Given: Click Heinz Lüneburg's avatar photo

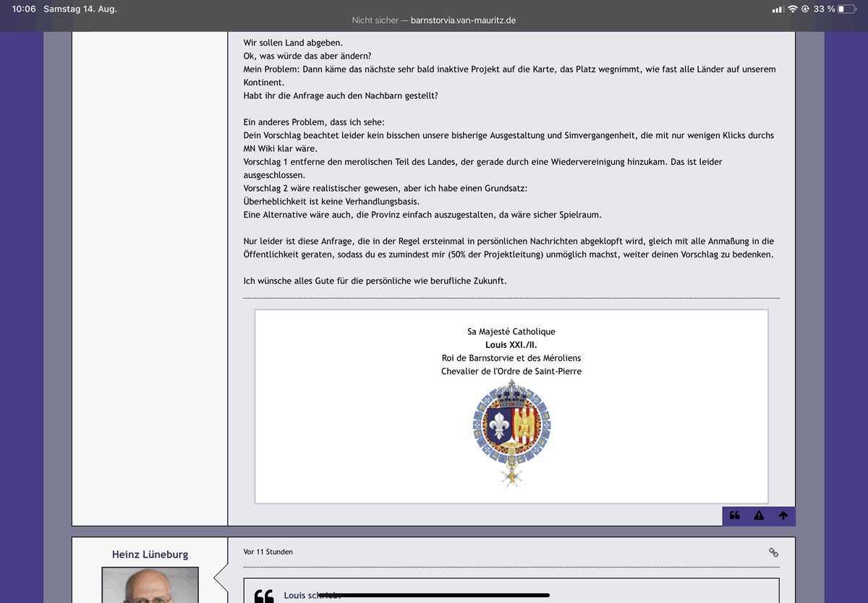Looking at the screenshot, I should click(150, 586).
